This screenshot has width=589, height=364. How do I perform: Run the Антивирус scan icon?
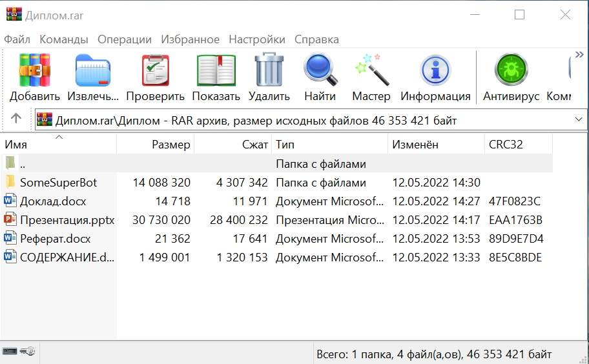tap(511, 70)
